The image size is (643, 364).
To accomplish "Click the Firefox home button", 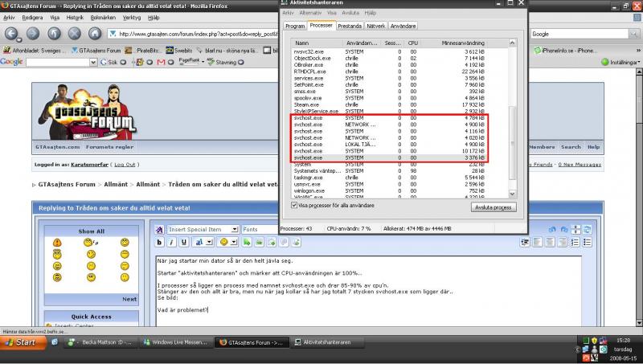I will coord(96,34).
